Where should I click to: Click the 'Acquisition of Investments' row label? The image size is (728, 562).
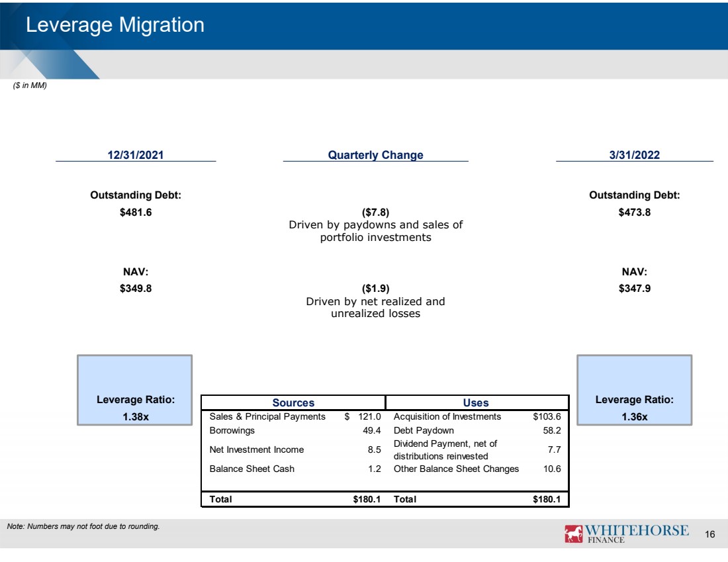(447, 416)
